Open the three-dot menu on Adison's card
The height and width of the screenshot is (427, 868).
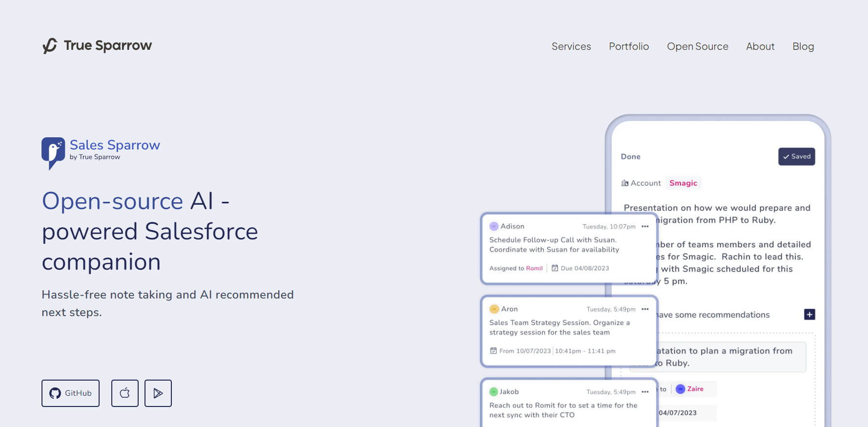click(x=645, y=226)
